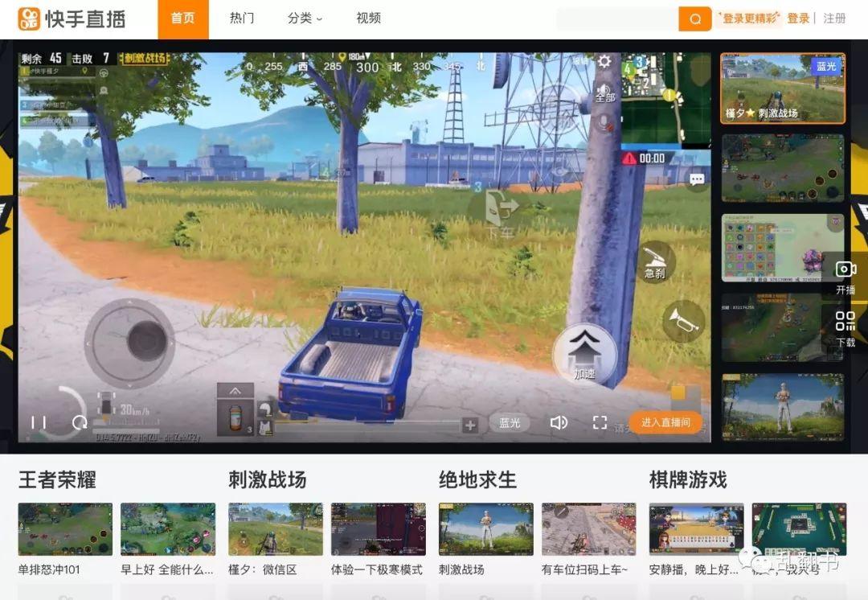Image resolution: width=868 pixels, height=600 pixels.
Task: Click the 注册 register link
Action: click(x=834, y=18)
